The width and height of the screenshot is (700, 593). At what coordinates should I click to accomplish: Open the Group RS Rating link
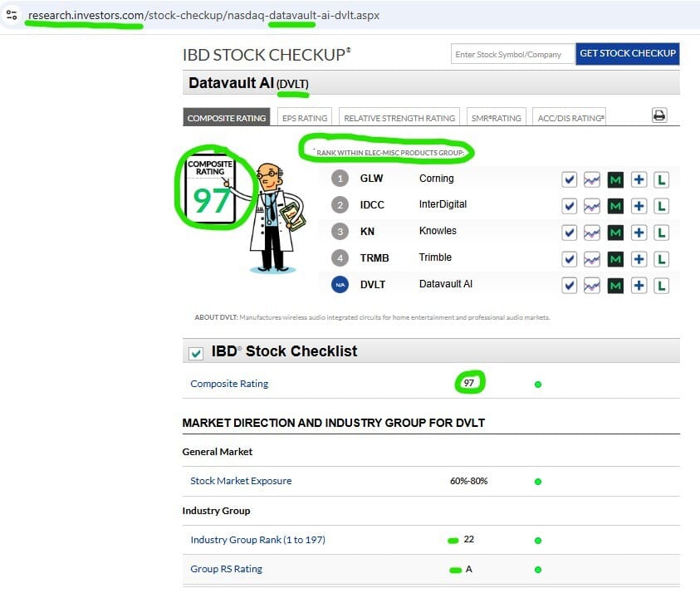tap(226, 568)
